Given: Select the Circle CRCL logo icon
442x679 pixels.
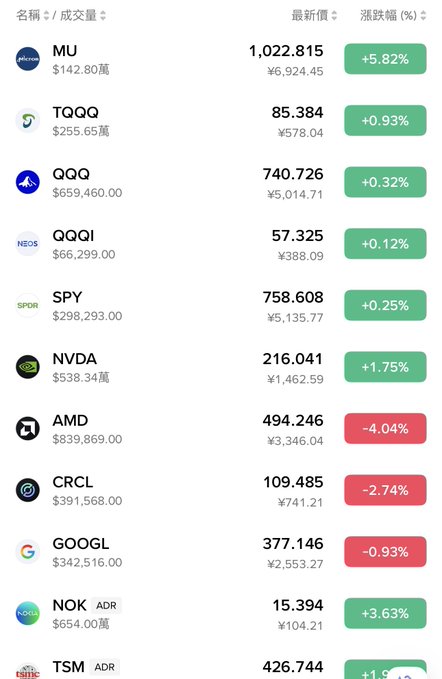Looking at the screenshot, I should pos(28,490).
